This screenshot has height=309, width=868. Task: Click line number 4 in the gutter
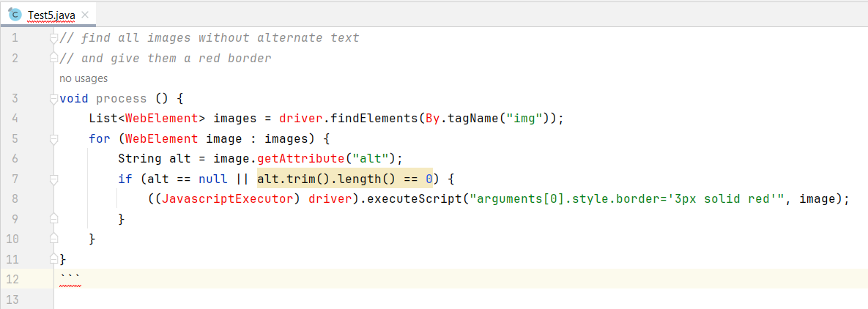coord(15,118)
